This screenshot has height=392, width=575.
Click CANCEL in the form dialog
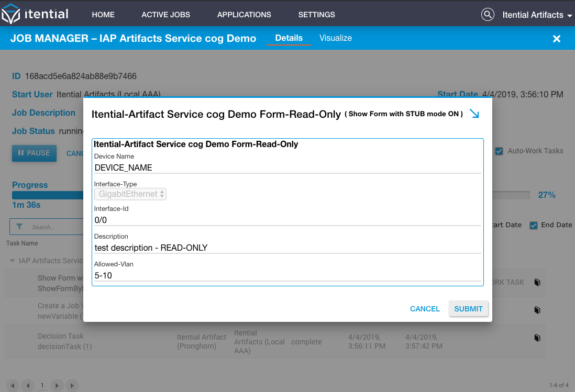[x=425, y=309]
